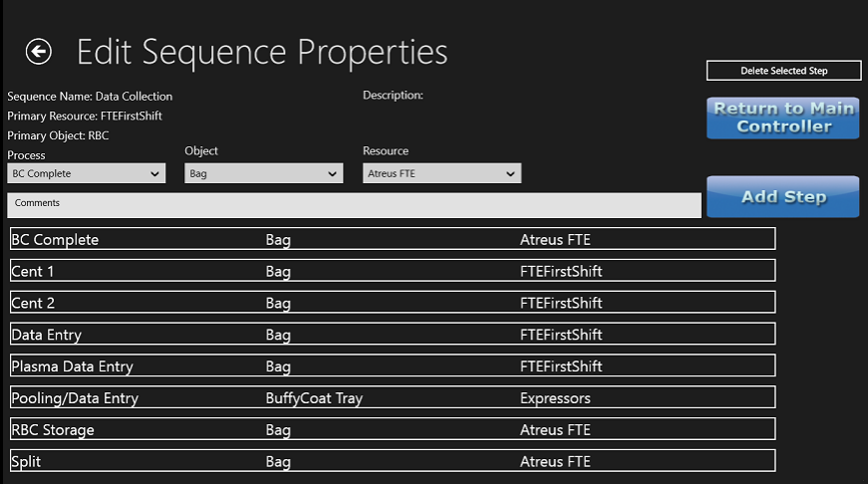
Task: Select the Pooling/Data Entry step row
Action: 392,398
